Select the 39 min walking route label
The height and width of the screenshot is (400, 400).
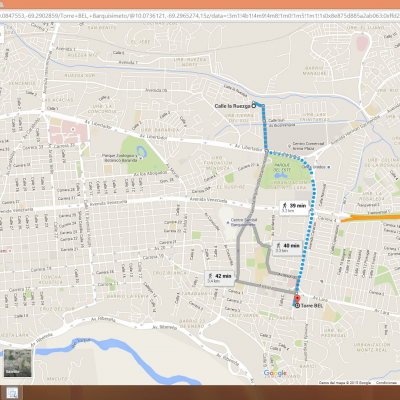(x=294, y=208)
